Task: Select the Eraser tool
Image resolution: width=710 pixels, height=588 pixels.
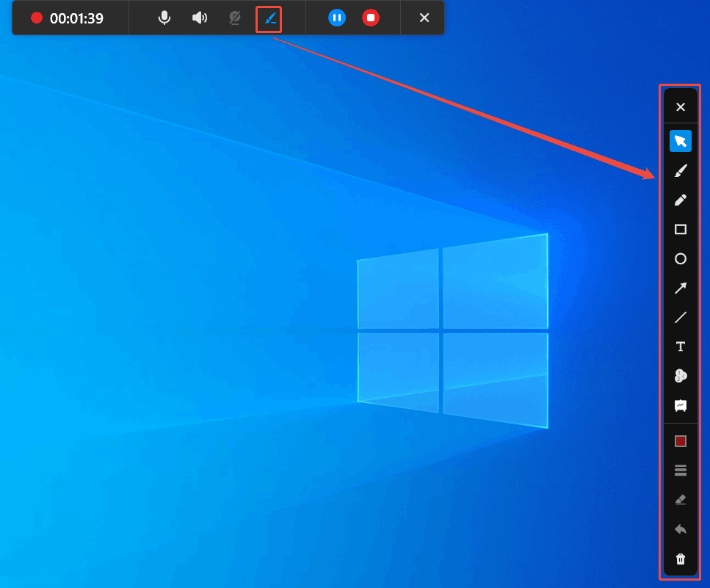Action: pyautogui.click(x=680, y=499)
